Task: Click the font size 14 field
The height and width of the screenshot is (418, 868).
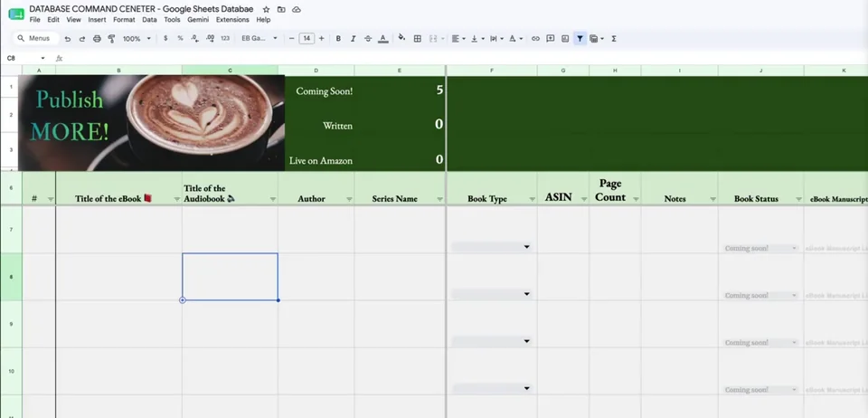Action: pos(307,39)
